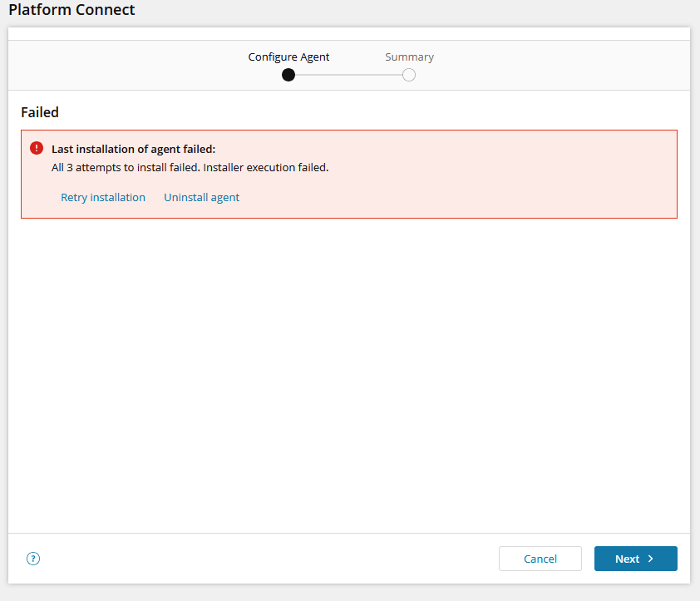This screenshot has width=700, height=601.
Task: Select the empty Summary step circle
Action: (x=409, y=75)
